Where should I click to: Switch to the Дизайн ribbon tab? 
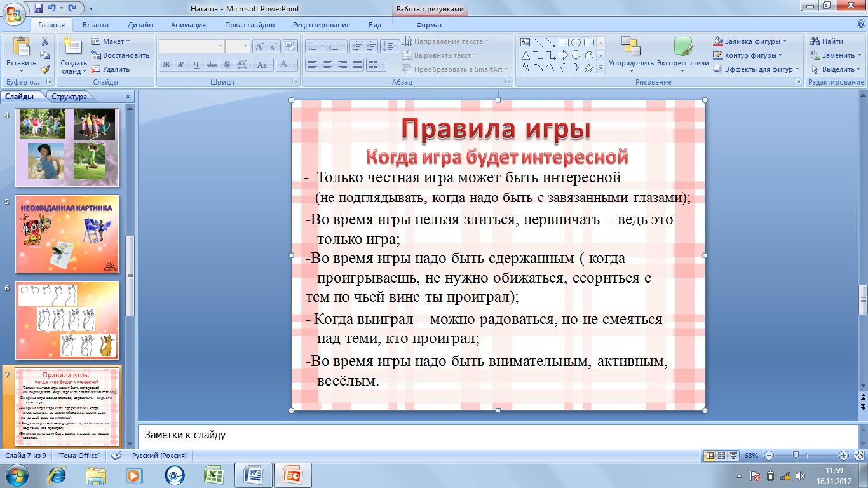140,25
